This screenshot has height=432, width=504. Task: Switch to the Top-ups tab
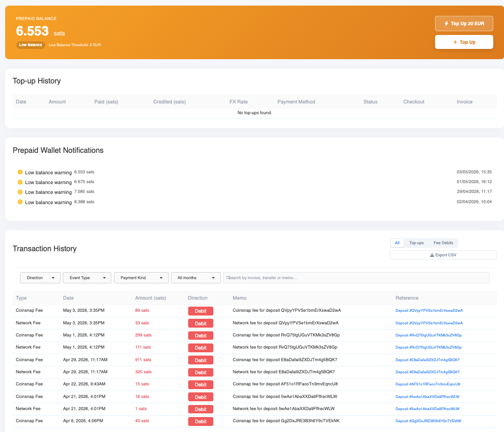tap(416, 243)
